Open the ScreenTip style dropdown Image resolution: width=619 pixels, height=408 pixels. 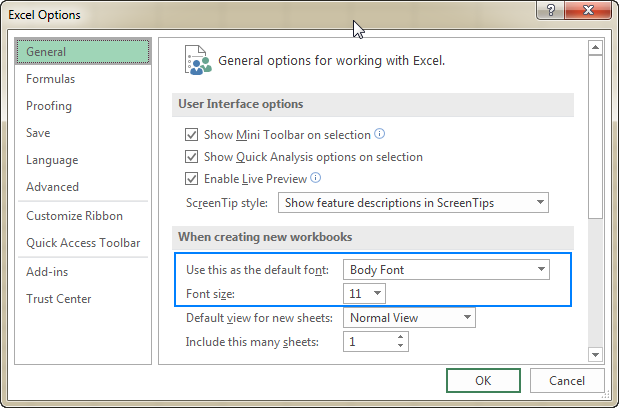click(x=413, y=202)
